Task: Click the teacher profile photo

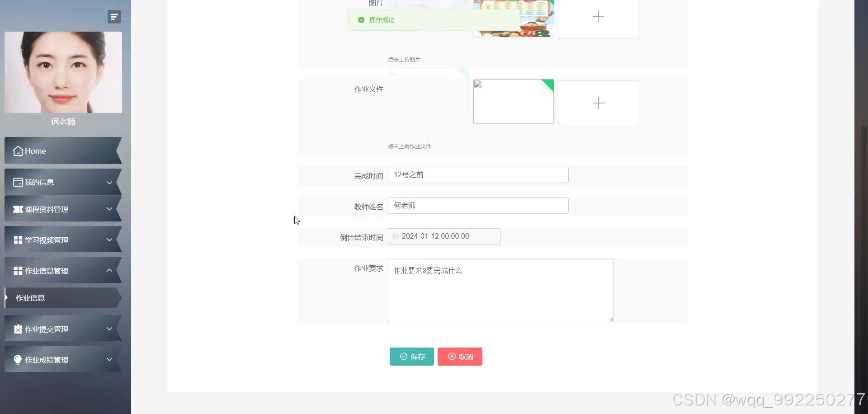Action: [x=63, y=72]
